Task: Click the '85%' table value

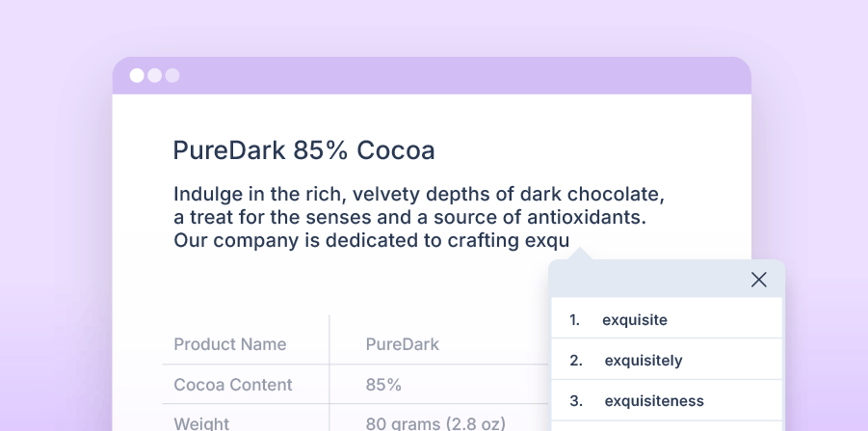Action: 383,385
